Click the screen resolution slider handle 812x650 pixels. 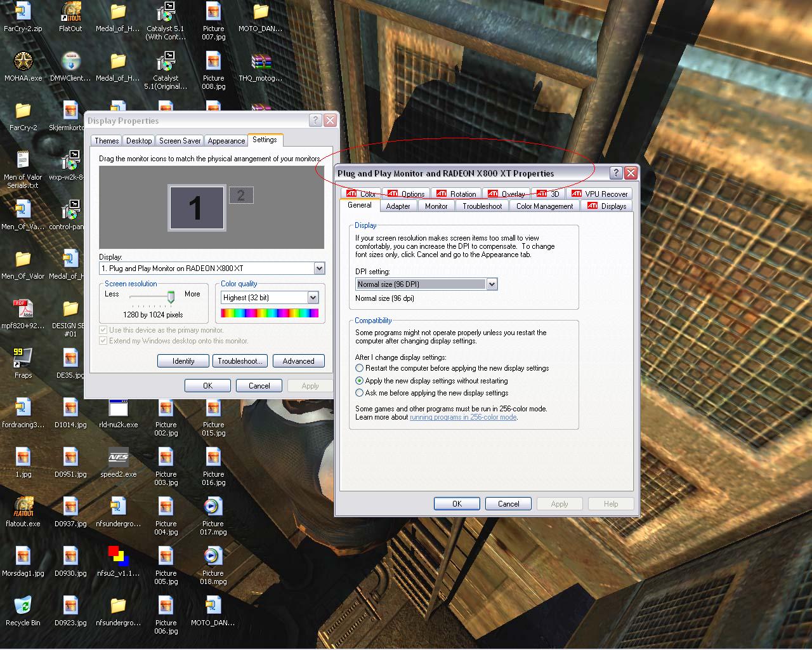[x=171, y=296]
